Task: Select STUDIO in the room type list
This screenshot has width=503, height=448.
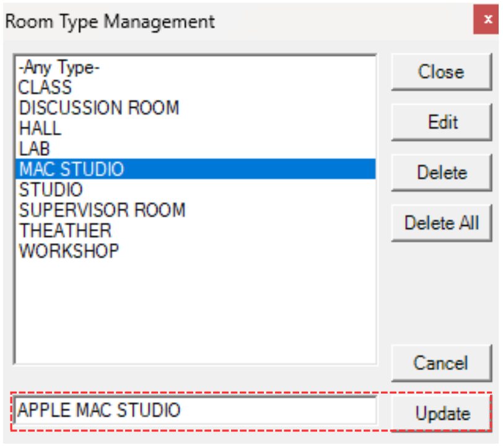Action: click(x=51, y=189)
